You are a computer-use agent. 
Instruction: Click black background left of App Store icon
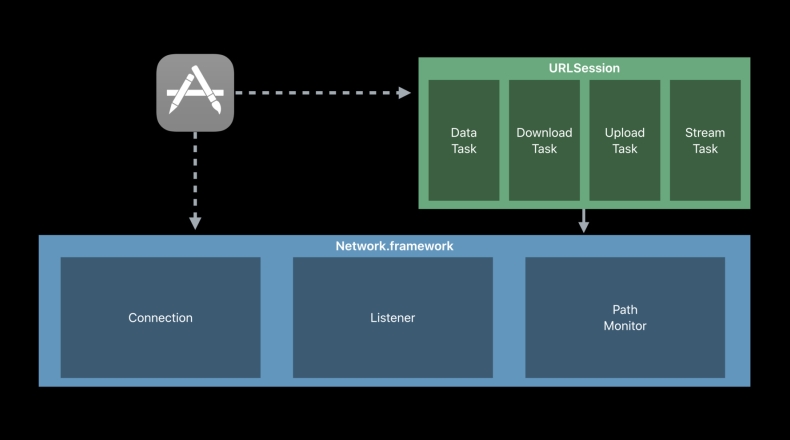(x=80, y=92)
